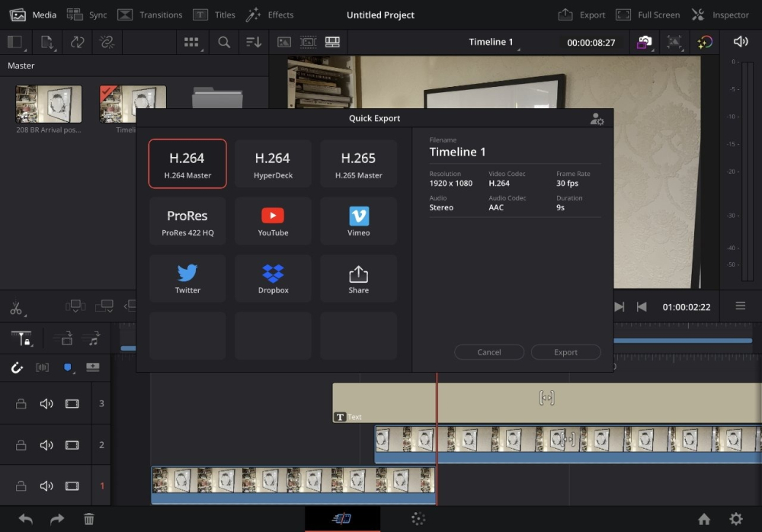Go to the home icon
The width and height of the screenshot is (762, 532).
(704, 519)
